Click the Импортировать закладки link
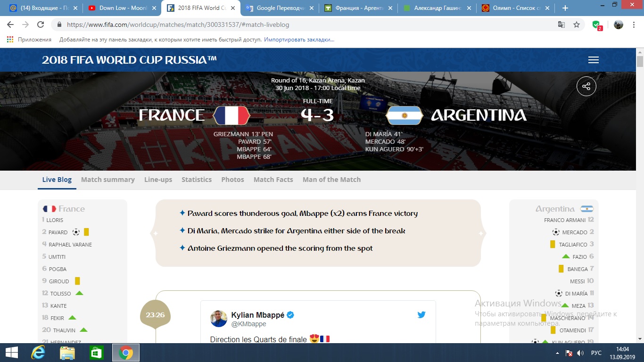This screenshot has height=362, width=644. point(299,40)
